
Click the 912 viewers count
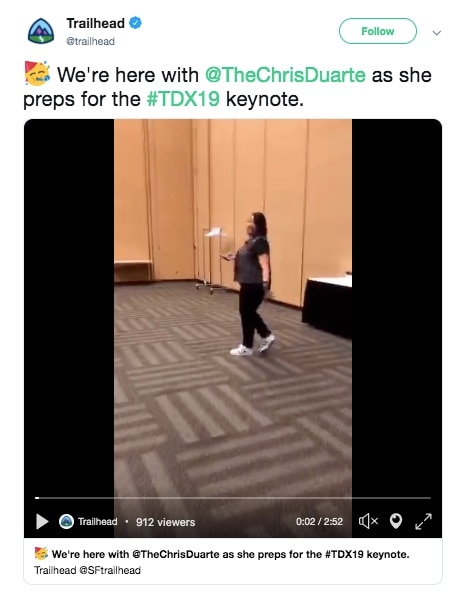pyautogui.click(x=165, y=522)
